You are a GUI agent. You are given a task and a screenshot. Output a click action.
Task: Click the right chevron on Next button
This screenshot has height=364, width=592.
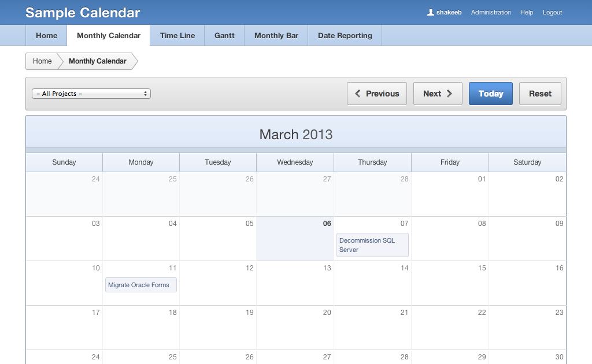[x=450, y=94]
